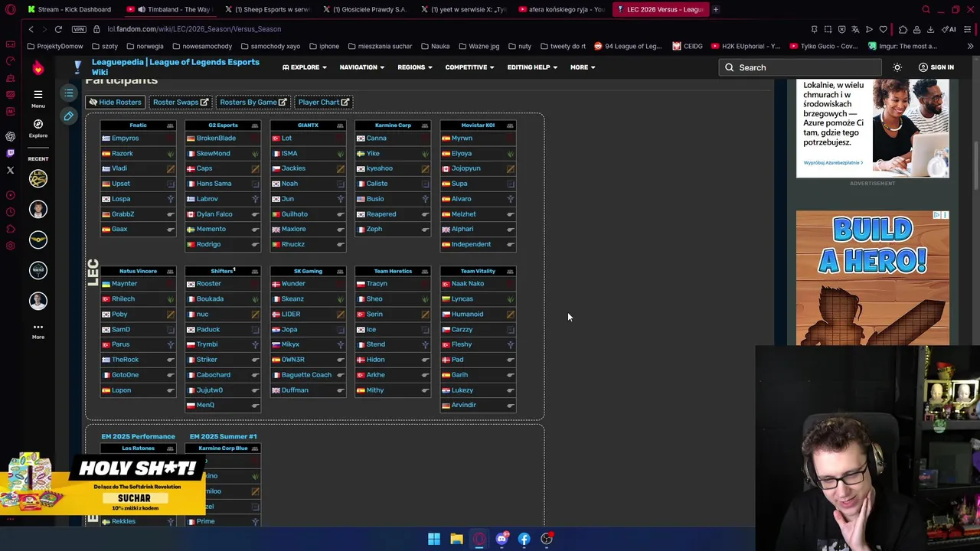The width and height of the screenshot is (980, 551).
Task: Open the Jojopyun player link
Action: 465,168
